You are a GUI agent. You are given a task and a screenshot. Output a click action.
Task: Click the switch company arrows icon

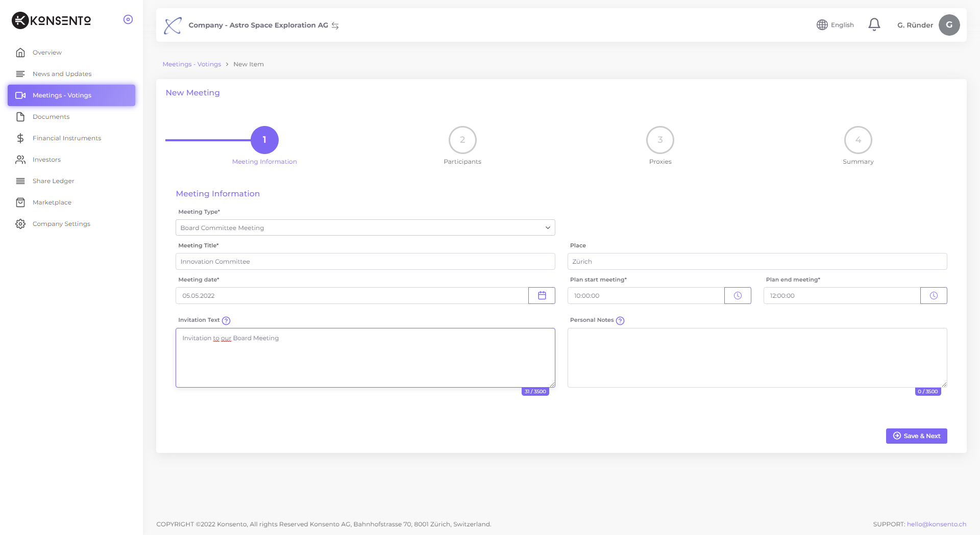[x=335, y=26]
